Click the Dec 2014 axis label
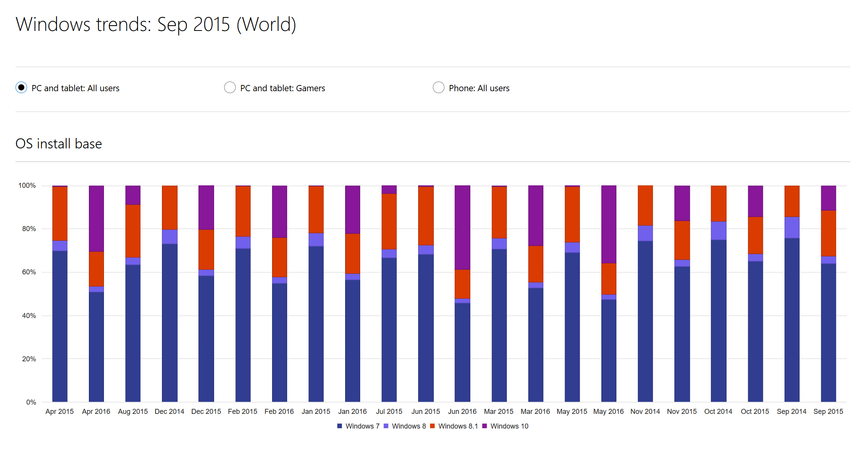This screenshot has height=456, width=868. 169,412
